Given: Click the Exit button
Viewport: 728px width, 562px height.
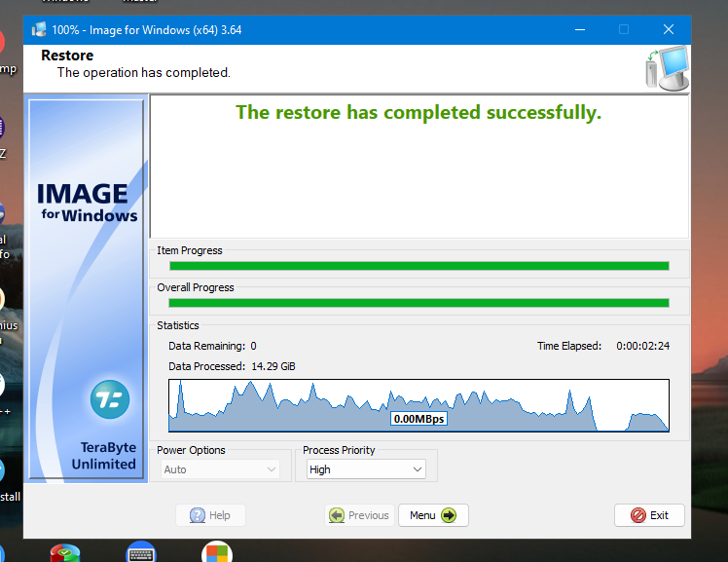Looking at the screenshot, I should pos(649,515).
